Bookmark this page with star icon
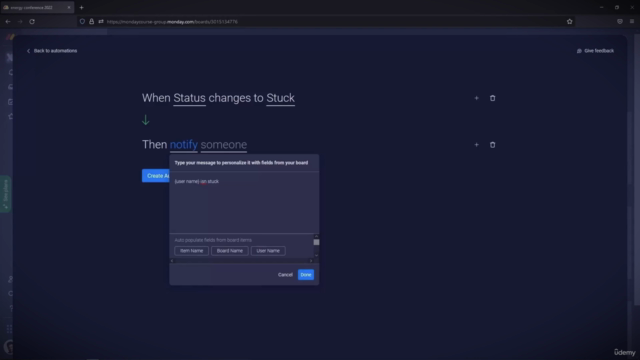This screenshot has height=360, width=640. (x=569, y=22)
